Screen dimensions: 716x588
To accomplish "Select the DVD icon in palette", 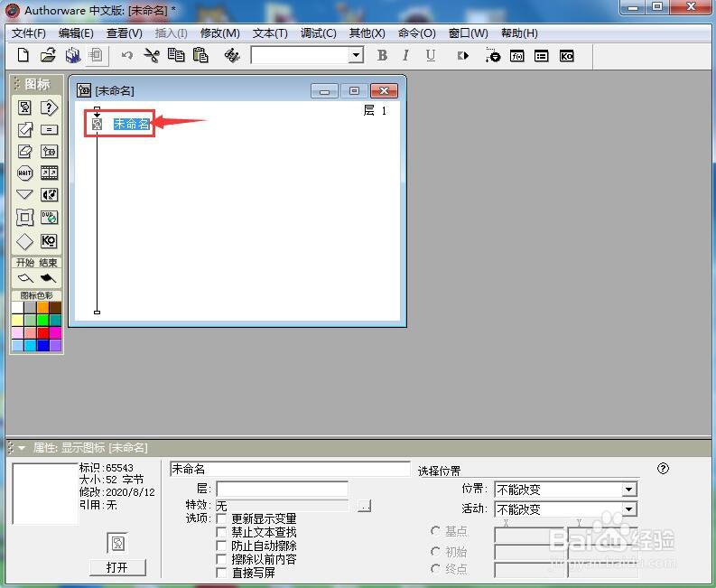I will point(49,217).
